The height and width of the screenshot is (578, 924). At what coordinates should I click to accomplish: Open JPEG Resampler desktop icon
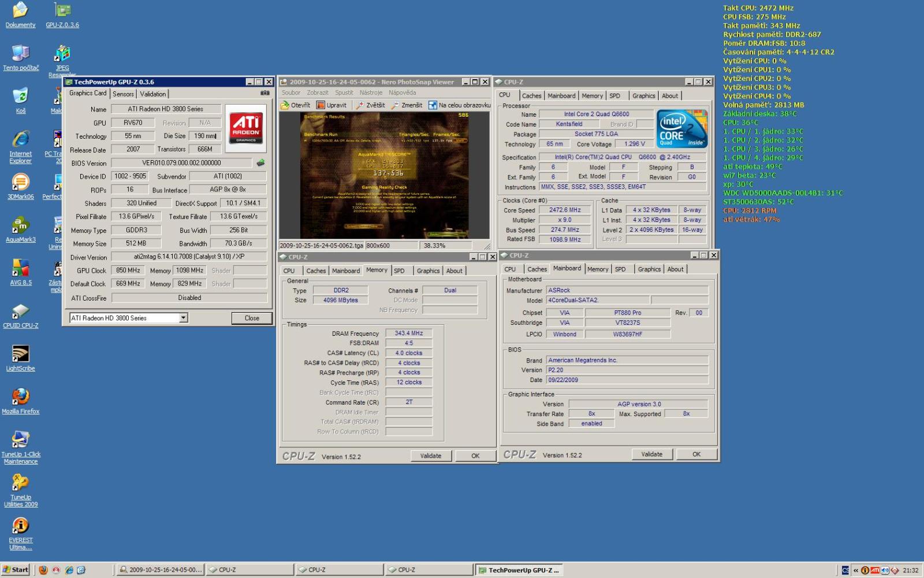(x=62, y=61)
